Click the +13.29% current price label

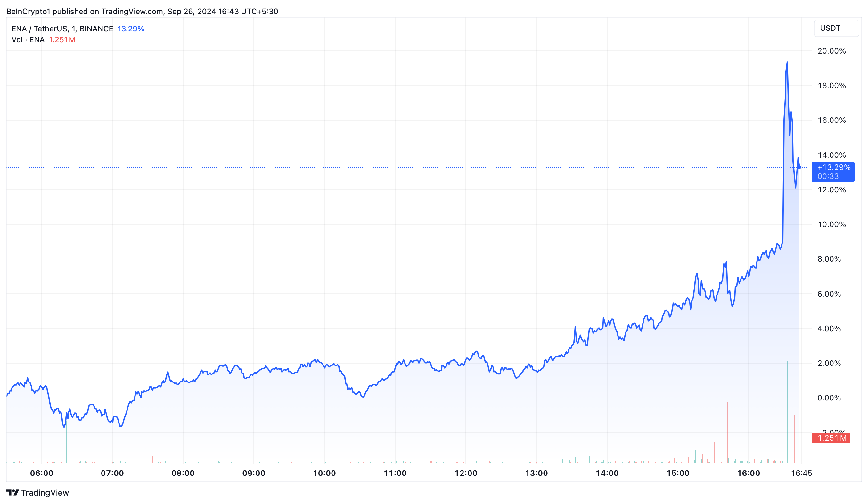point(833,168)
